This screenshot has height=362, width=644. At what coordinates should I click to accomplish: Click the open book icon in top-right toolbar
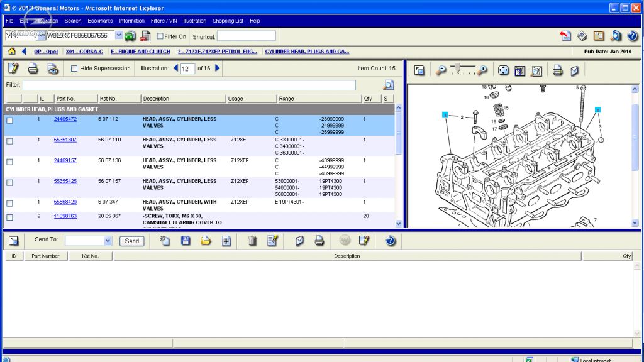(582, 36)
